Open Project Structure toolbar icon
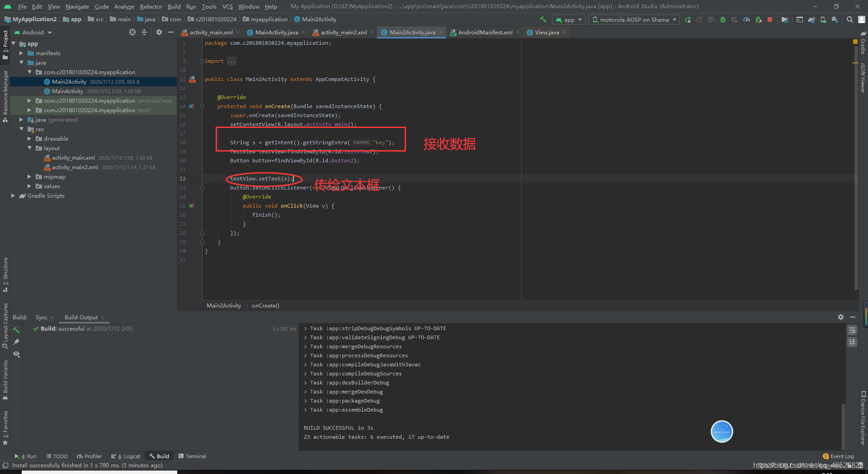Image resolution: width=868 pixels, height=474 pixels. [785, 19]
